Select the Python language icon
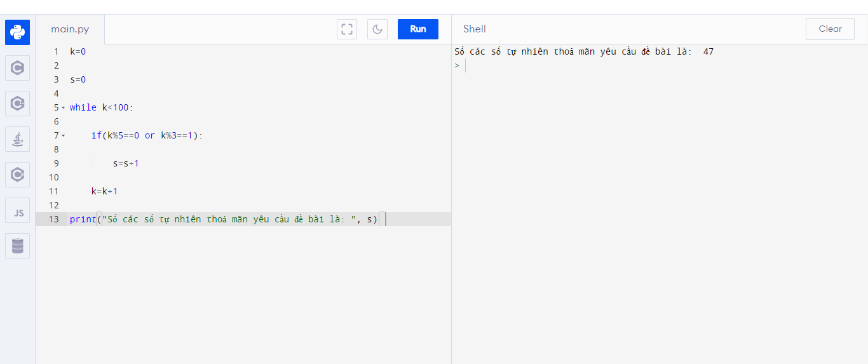Screen dimensions: 868x364 [17, 32]
